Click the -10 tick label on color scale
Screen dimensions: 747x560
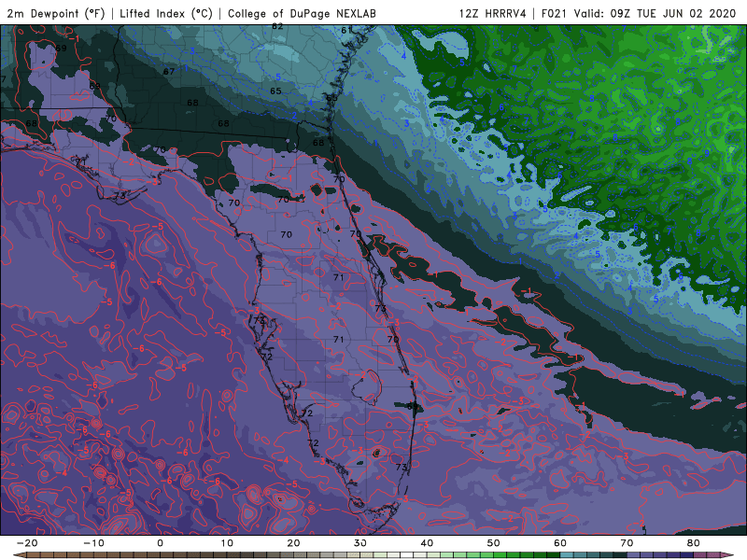point(93,543)
